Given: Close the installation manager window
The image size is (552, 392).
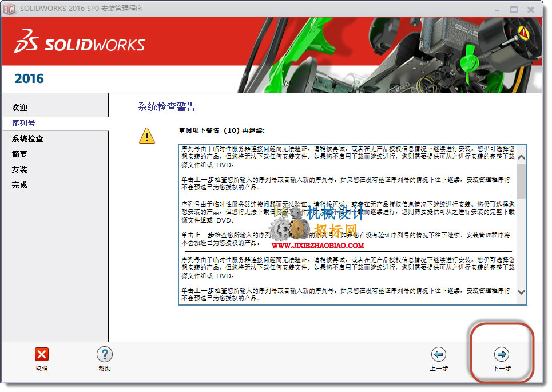Looking at the screenshot, I should (x=531, y=10).
